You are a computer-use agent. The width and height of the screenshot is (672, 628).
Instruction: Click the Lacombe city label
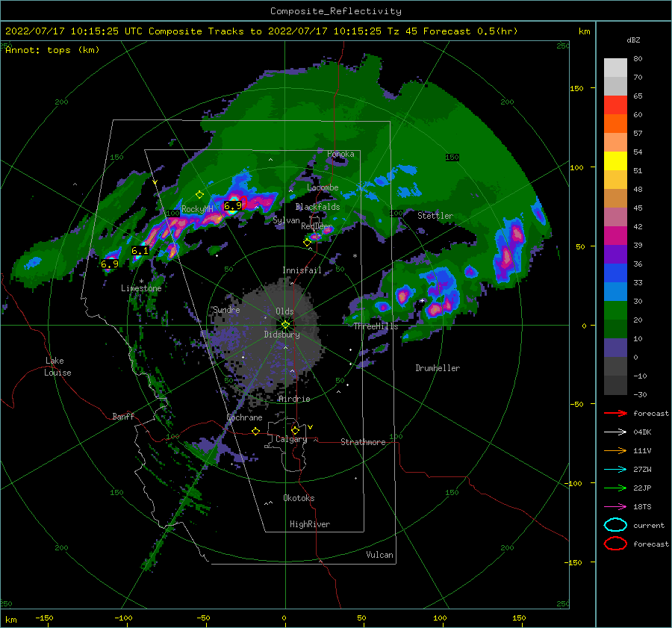[323, 187]
